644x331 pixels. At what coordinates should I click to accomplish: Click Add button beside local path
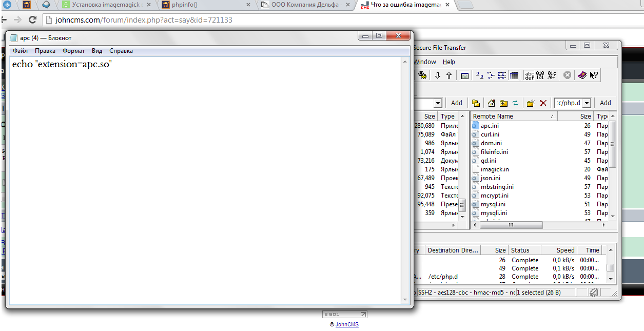coord(457,103)
